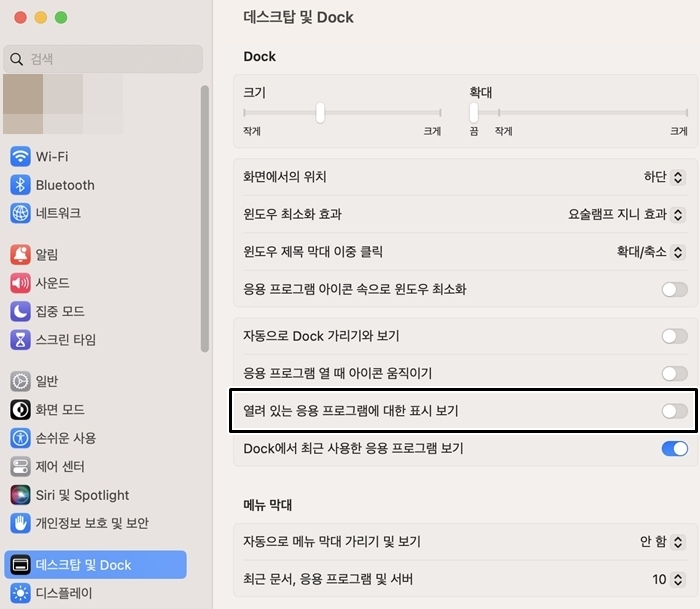Viewport: 700px width, 609px height.
Task: Click the sidebar vertical scrollbar
Action: [205, 219]
